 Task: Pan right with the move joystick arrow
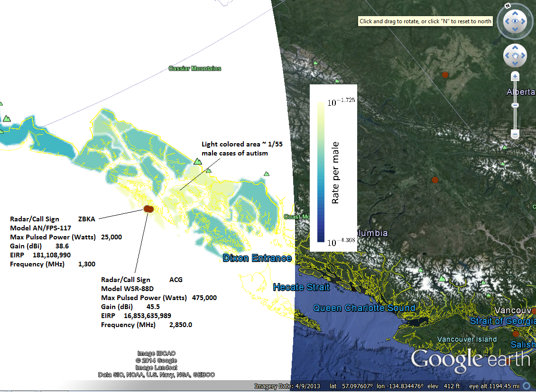tap(523, 56)
